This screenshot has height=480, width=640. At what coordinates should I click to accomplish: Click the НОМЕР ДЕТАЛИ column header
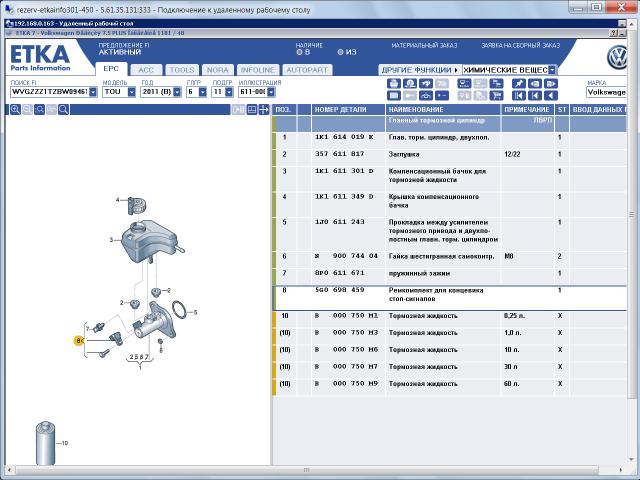point(348,109)
